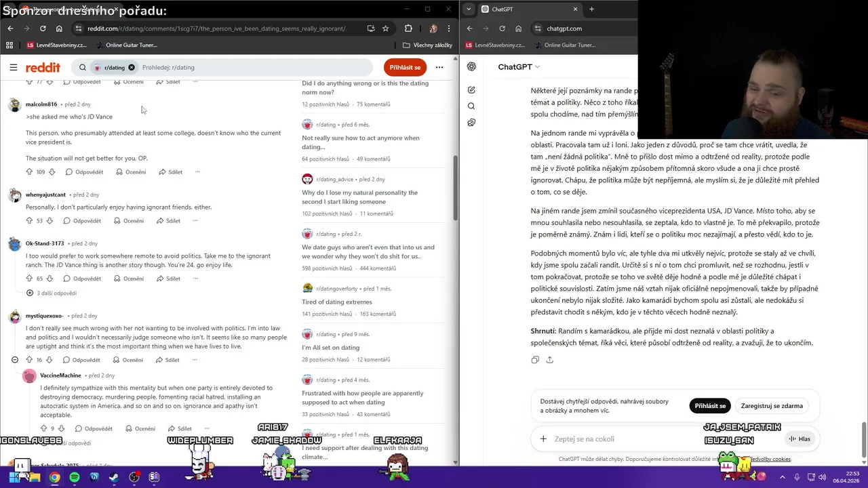The image size is (868, 488).
Task: Open Všechny záložky bookmarks folder
Action: [x=427, y=45]
